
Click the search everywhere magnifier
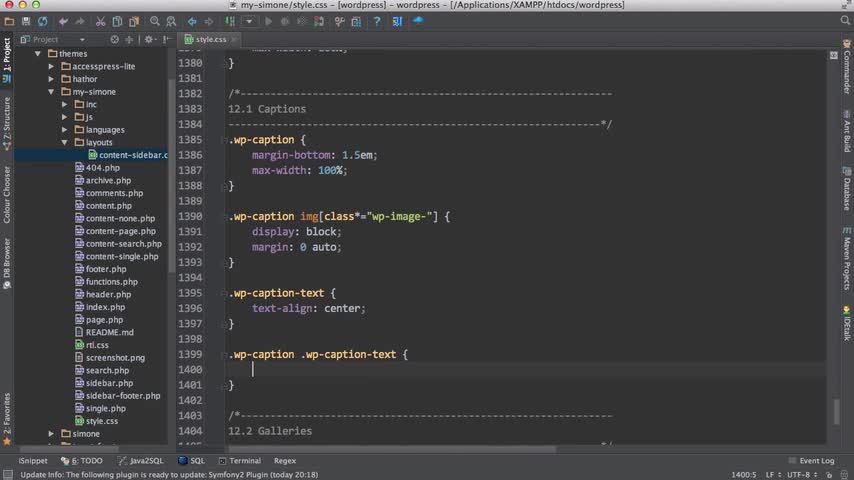(845, 20)
